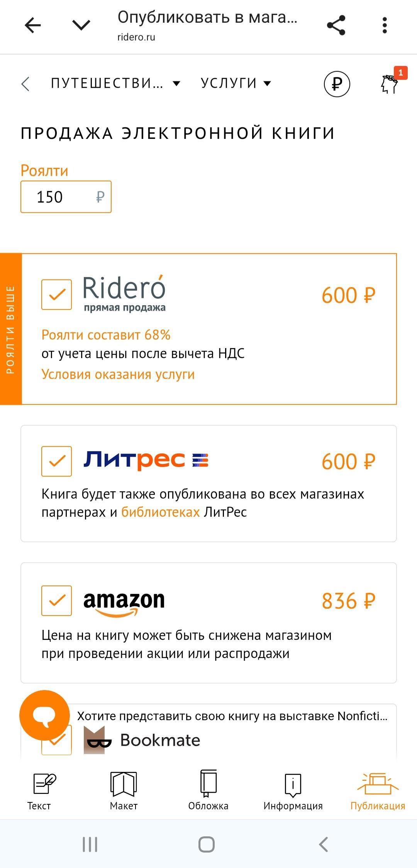Open the orange chat support bubble
Image resolution: width=417 pixels, height=868 pixels.
point(44,715)
